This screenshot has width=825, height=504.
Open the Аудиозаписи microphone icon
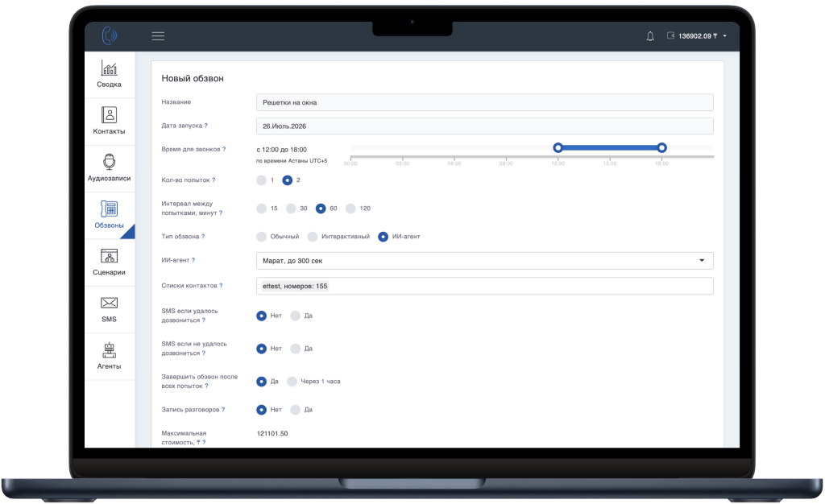click(x=109, y=162)
